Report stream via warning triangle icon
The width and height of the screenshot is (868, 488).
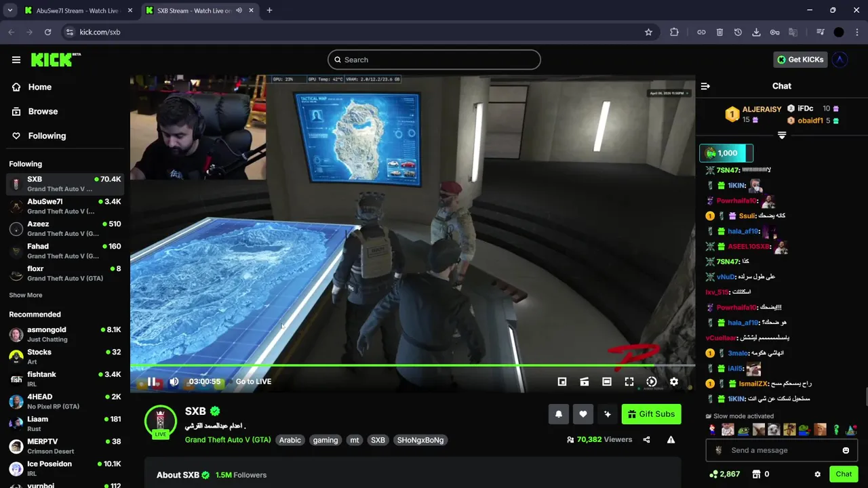pos(671,440)
